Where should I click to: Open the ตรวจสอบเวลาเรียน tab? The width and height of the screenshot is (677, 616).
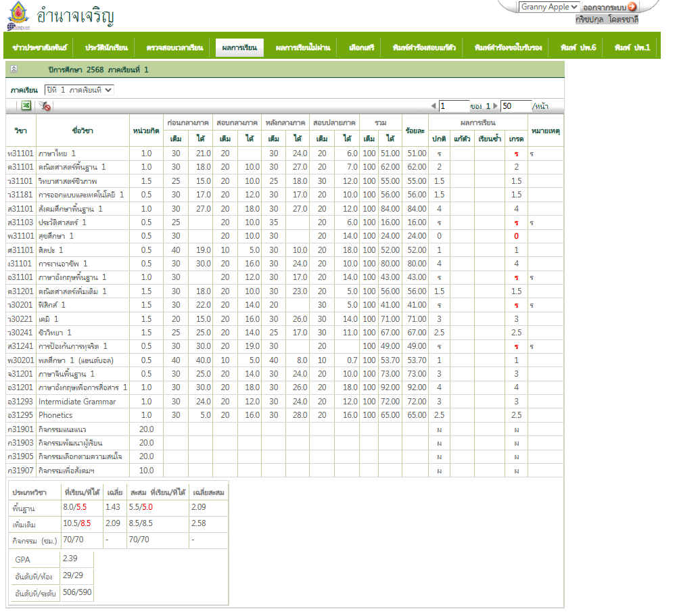tap(174, 48)
